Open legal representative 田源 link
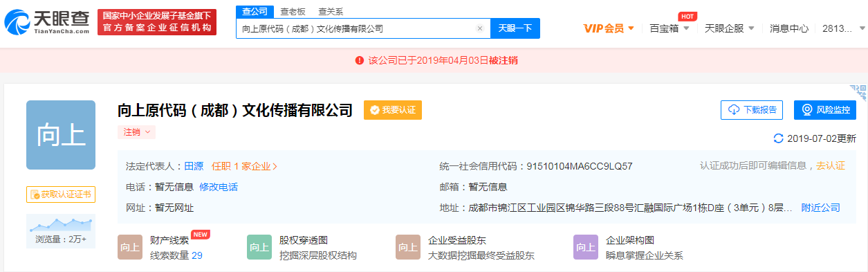Viewport: 868px width, 272px height. tap(194, 166)
